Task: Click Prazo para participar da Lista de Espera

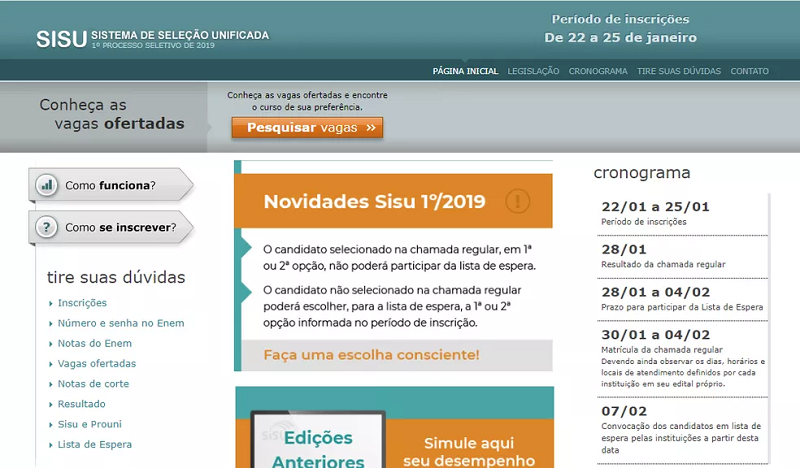Action: pyautogui.click(x=682, y=307)
